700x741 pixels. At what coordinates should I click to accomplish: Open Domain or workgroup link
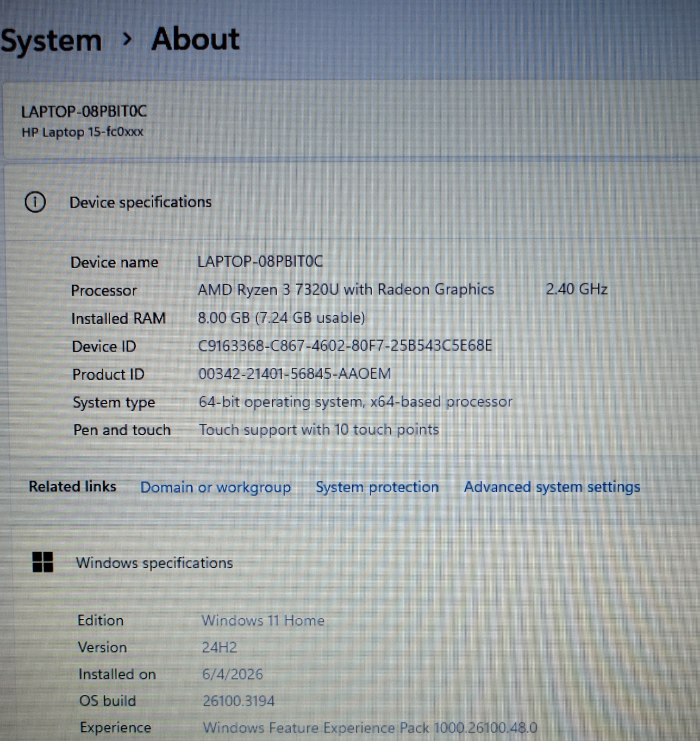pyautogui.click(x=215, y=487)
